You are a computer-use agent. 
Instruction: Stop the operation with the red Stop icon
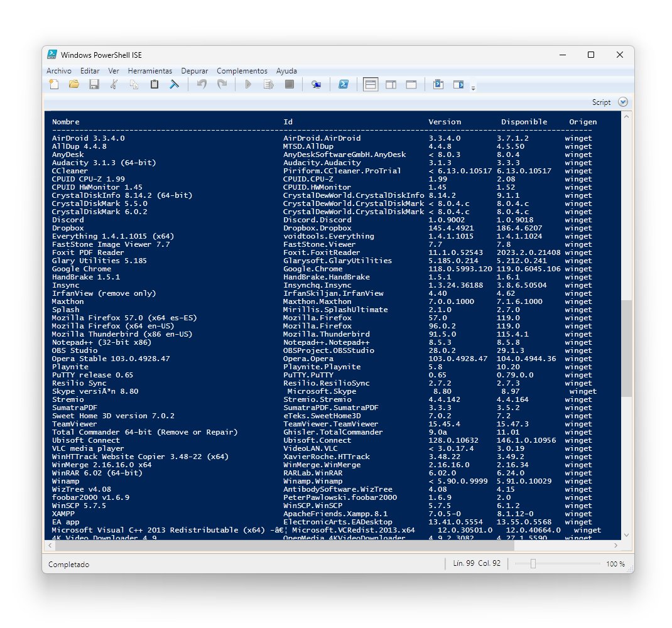point(288,84)
